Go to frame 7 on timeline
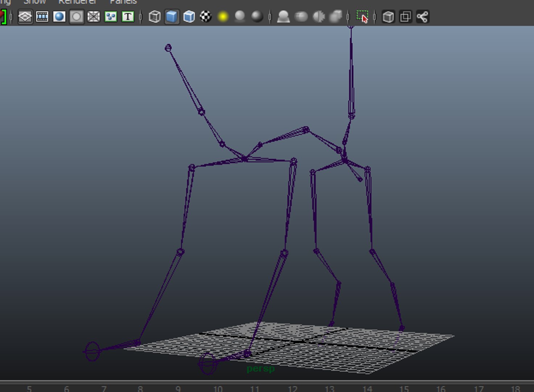 pyautogui.click(x=104, y=389)
